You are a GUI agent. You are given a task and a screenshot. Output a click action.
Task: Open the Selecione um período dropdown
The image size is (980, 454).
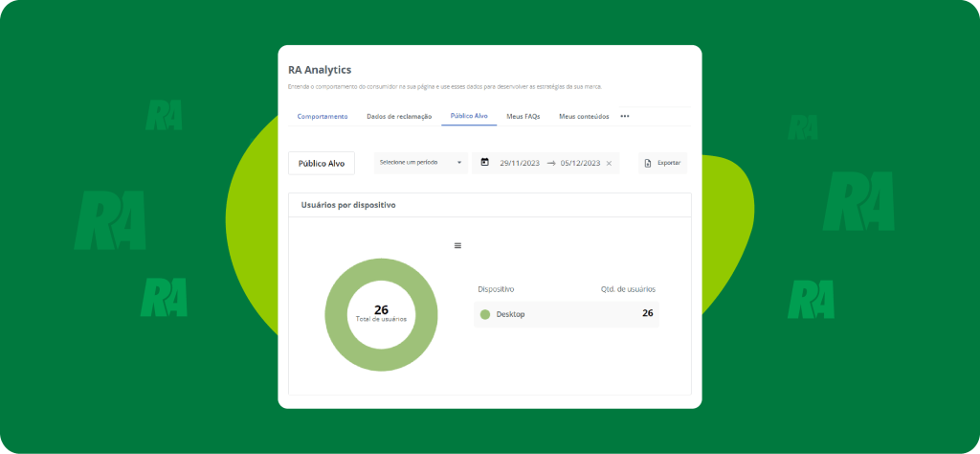click(x=421, y=163)
